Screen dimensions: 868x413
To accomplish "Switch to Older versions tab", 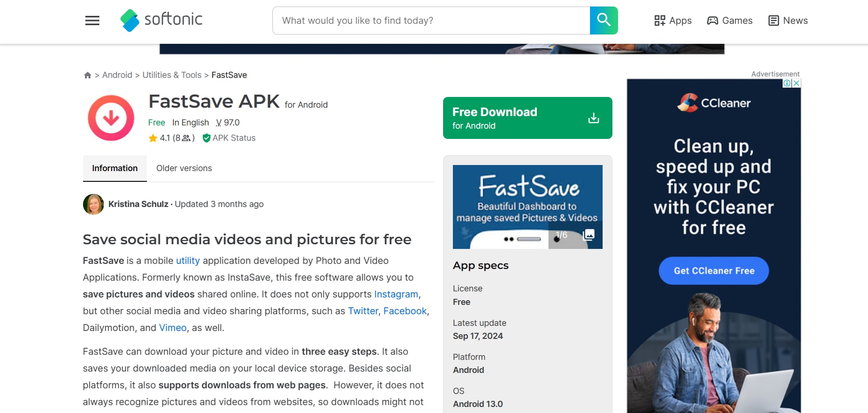I will 184,168.
